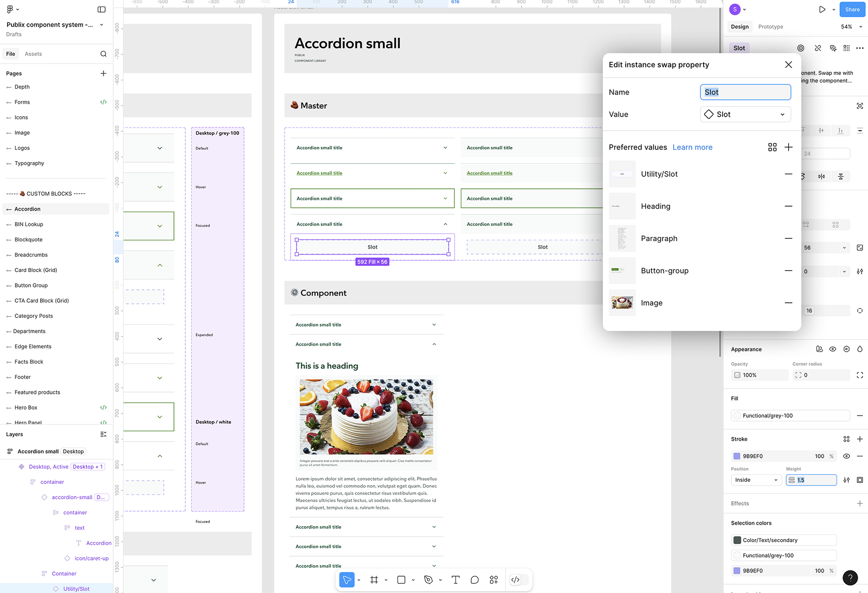Select the Move tool in bottom toolbar
Screen dimensions: 868x593
pos(347,580)
